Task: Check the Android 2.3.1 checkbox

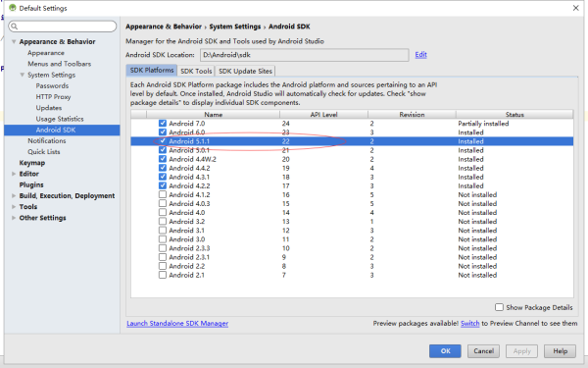Action: point(163,257)
